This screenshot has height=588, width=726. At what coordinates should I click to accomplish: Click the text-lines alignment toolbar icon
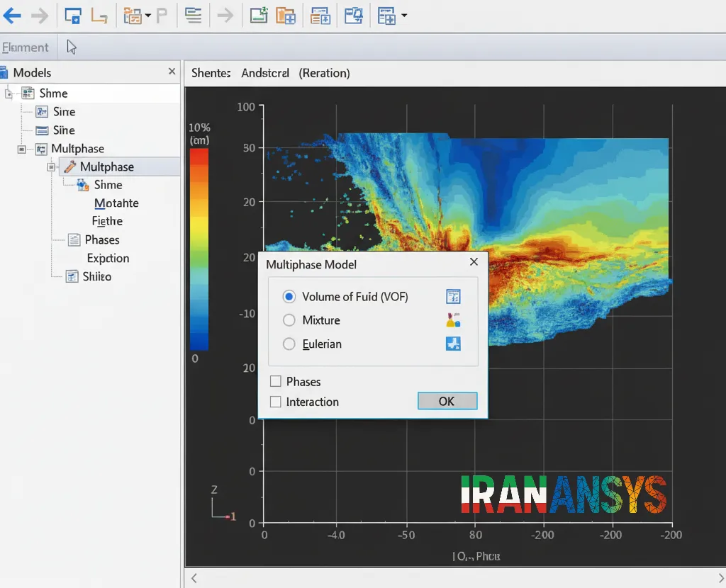coord(193,16)
